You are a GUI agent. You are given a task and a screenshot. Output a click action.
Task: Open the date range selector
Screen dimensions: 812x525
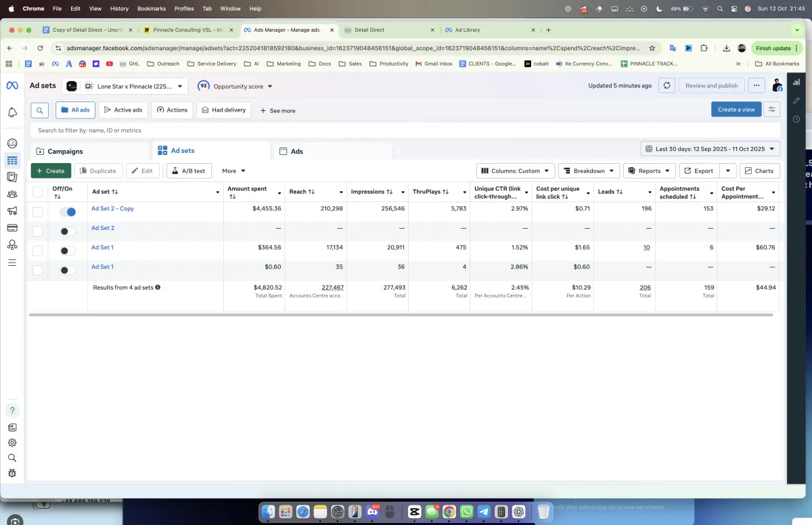(710, 149)
